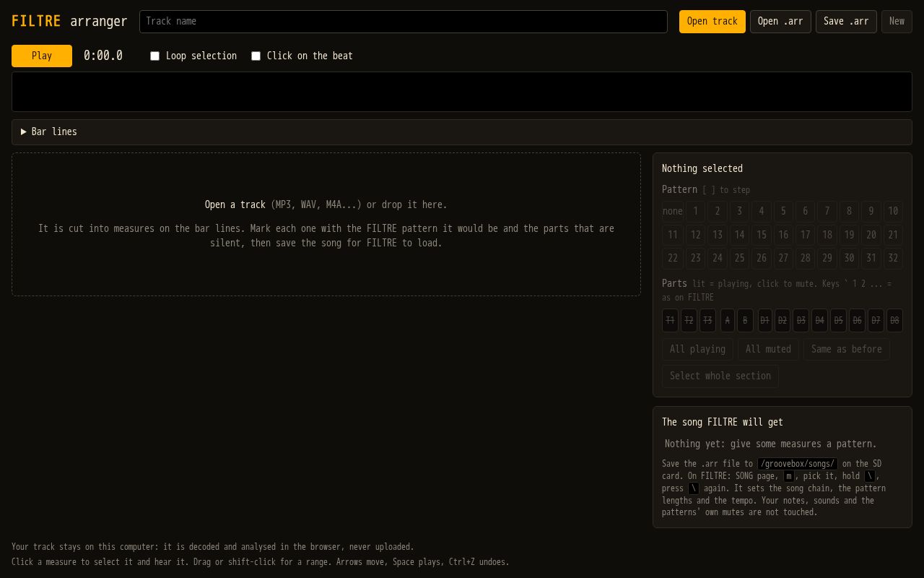Select pattern 14

tap(739, 235)
